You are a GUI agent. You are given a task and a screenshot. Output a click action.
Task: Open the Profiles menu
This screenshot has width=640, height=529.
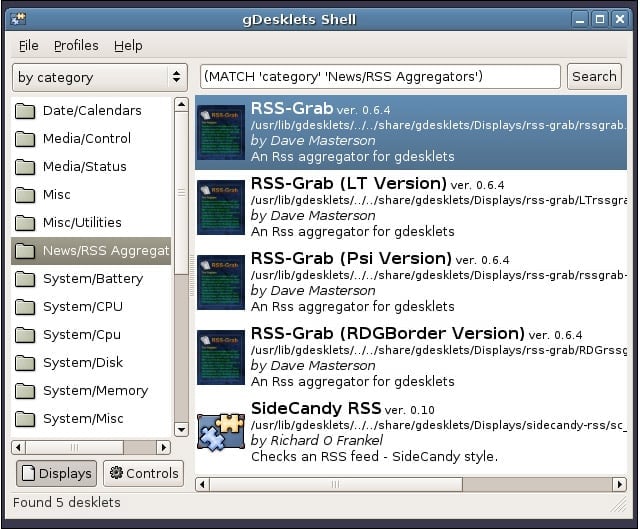coord(76,46)
